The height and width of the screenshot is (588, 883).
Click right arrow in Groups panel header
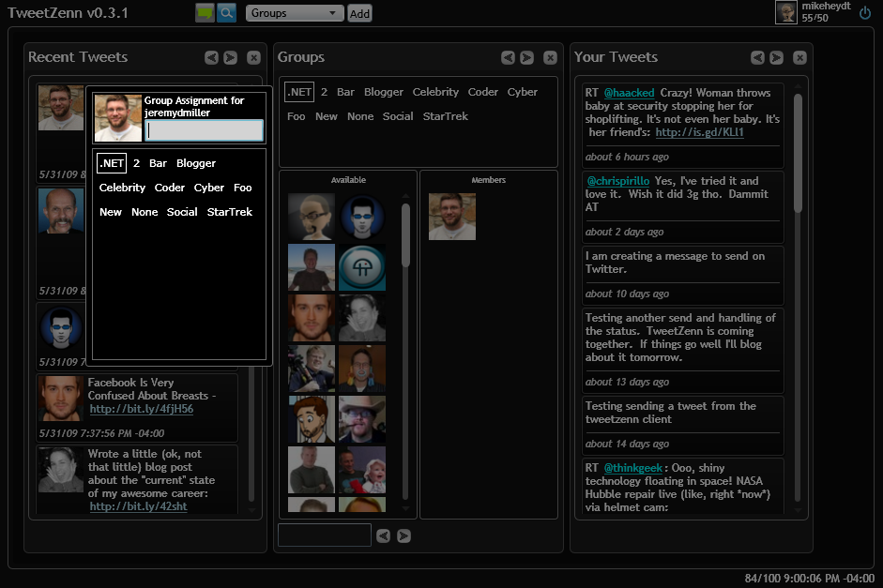(x=527, y=57)
